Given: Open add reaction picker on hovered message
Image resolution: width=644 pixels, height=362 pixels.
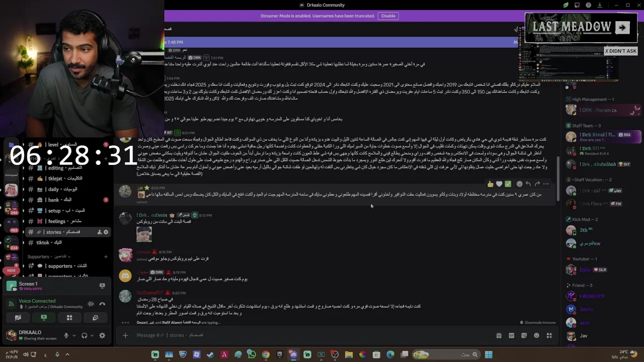Looking at the screenshot, I should pos(519,184).
